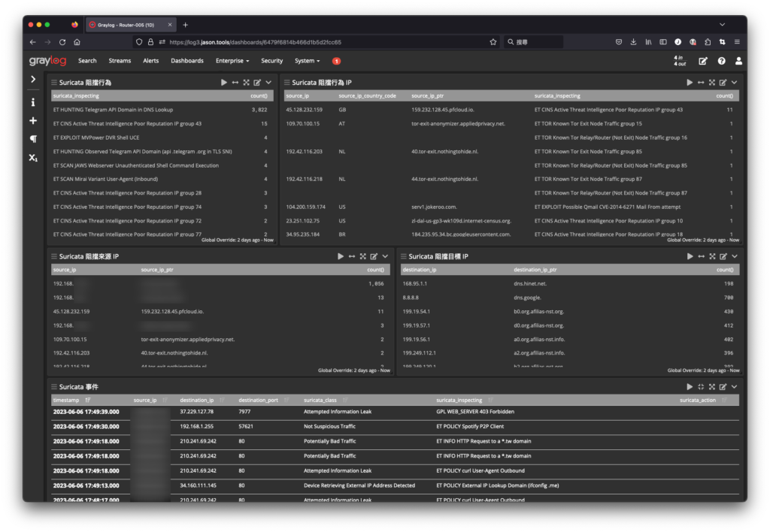Viewport: 770px width, 532px height.
Task: Sort events by destination_ip column
Action: 222,400
